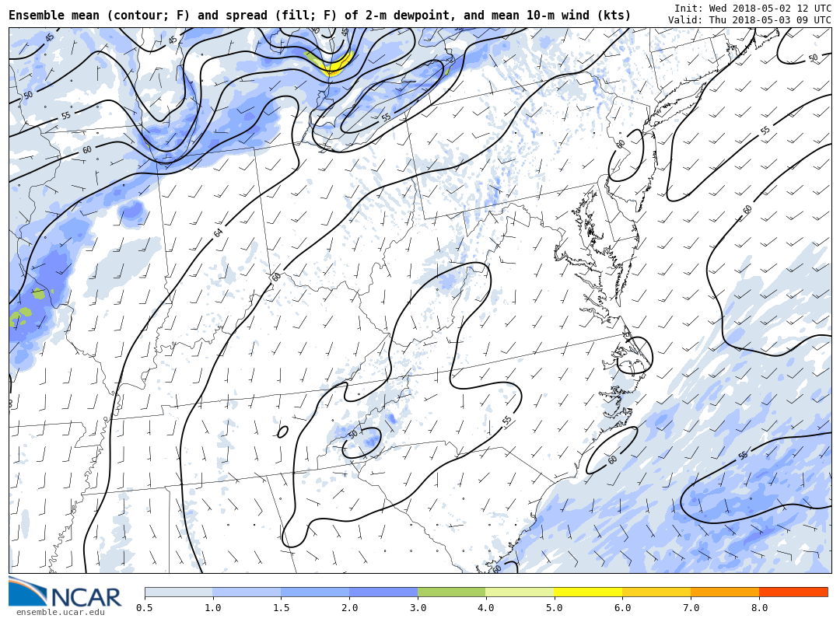Click the legend value 1.0
Screen dimensions: 840x622
213,608
